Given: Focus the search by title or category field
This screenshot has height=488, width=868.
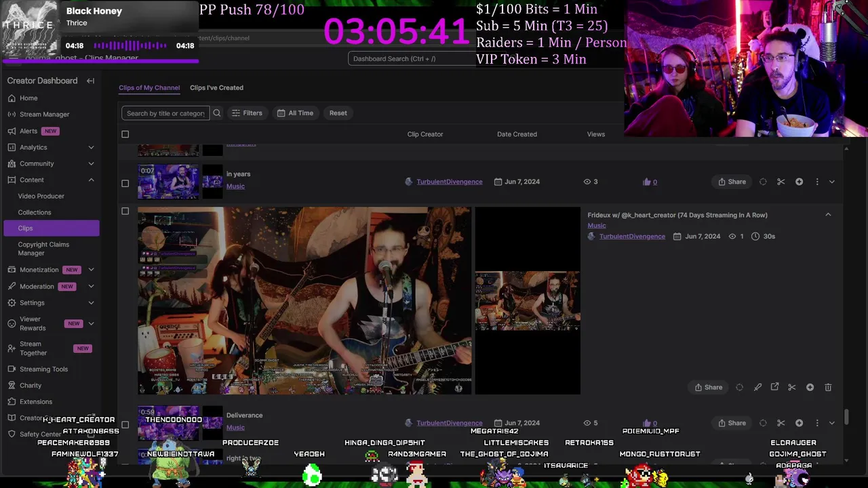Looking at the screenshot, I should [x=165, y=113].
